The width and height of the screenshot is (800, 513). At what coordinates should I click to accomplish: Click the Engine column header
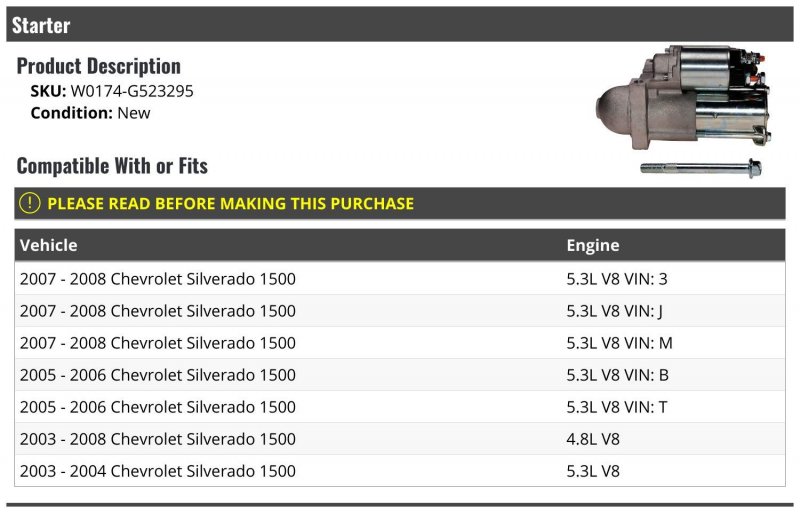pyautogui.click(x=592, y=245)
